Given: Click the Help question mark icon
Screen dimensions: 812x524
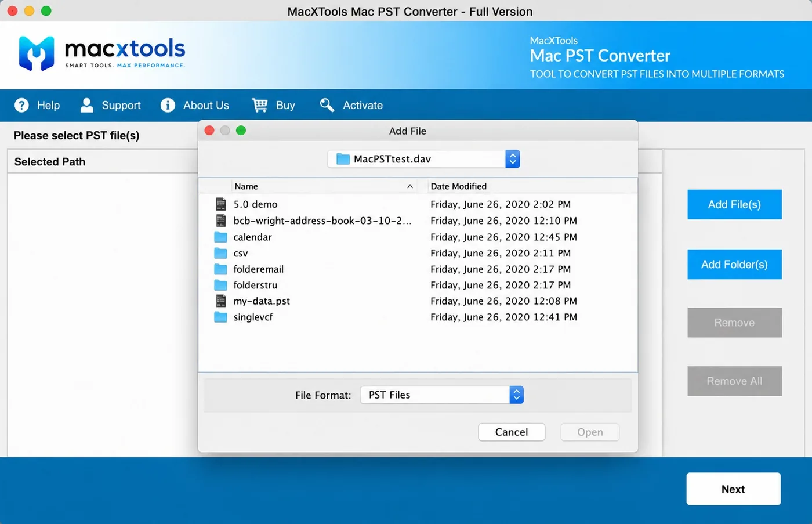Looking at the screenshot, I should point(21,105).
